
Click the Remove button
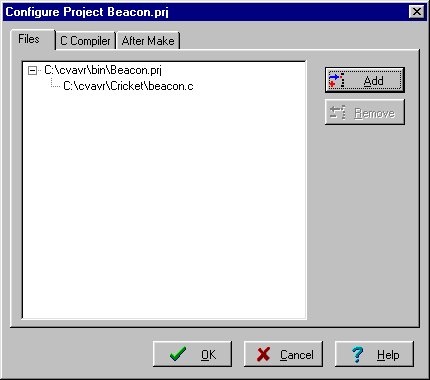click(x=365, y=112)
